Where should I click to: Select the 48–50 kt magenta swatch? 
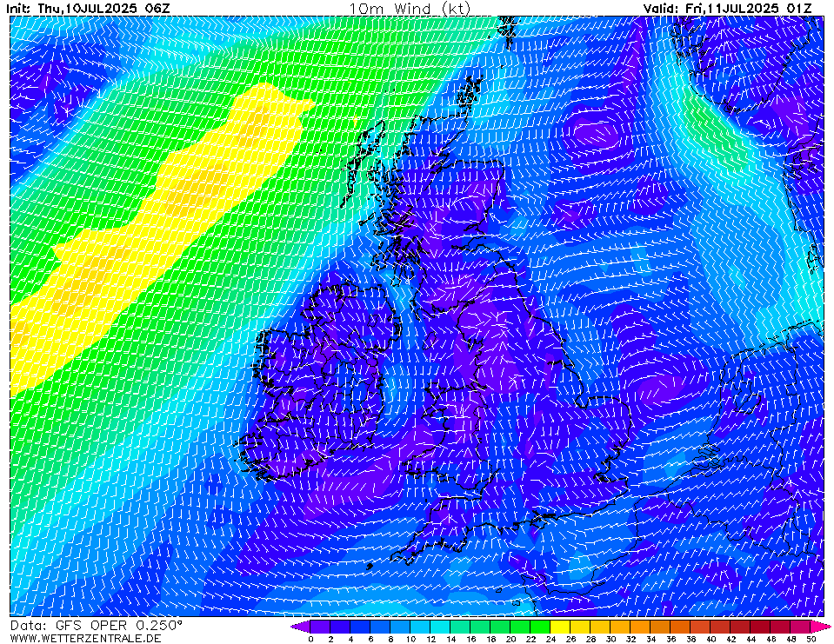(x=802, y=627)
